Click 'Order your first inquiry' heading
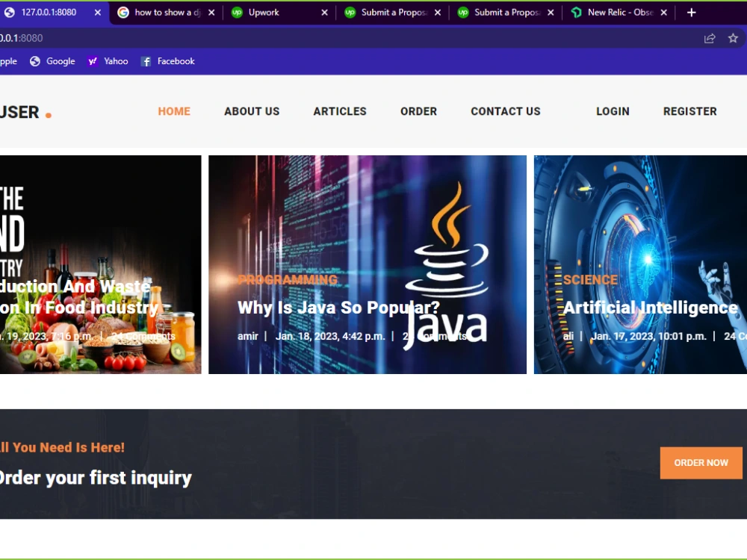Image resolution: width=747 pixels, height=560 pixels. click(x=96, y=478)
